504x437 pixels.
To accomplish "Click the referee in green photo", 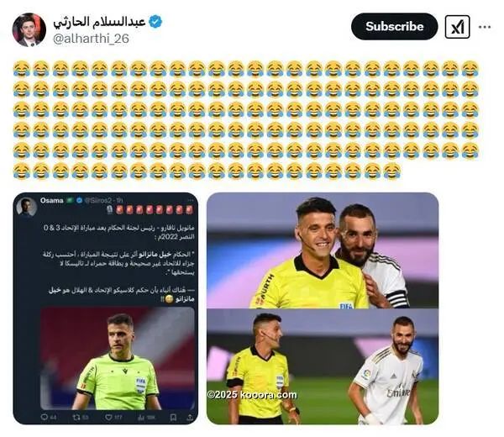I will pos(118,358).
